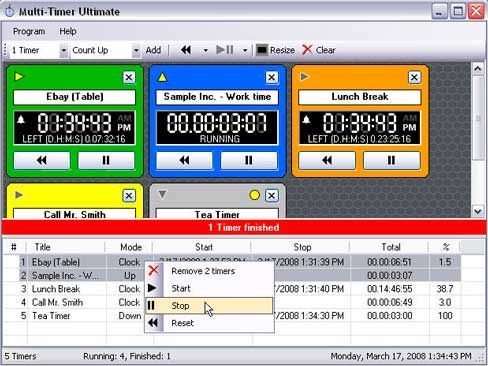This screenshot has height=366, width=488.
Task: Open the Program menu
Action: pyautogui.click(x=29, y=31)
